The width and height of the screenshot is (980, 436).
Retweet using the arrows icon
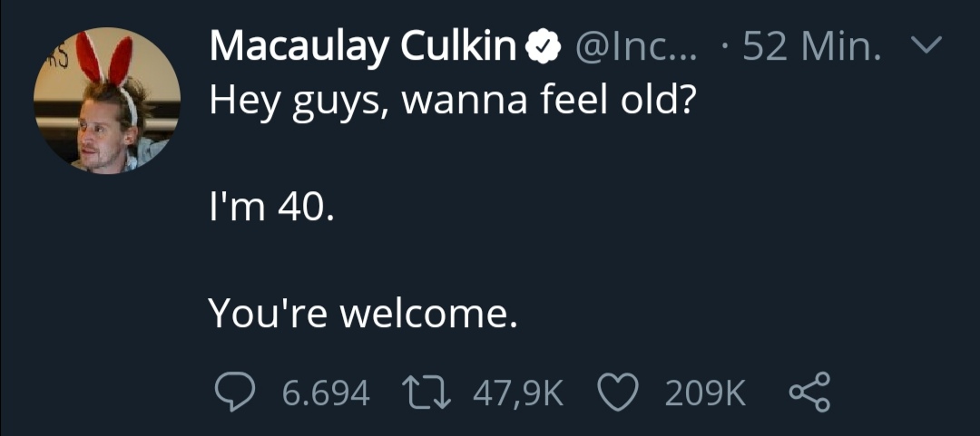426,392
